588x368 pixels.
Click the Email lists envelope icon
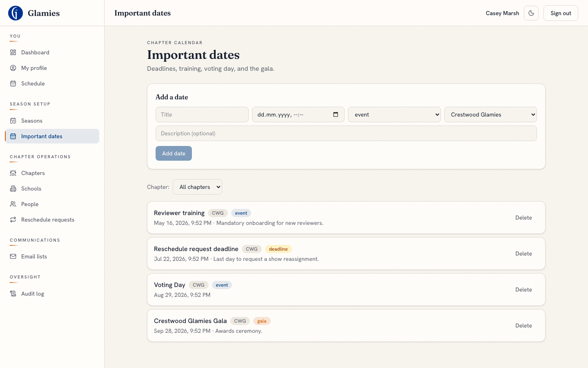pyautogui.click(x=13, y=256)
